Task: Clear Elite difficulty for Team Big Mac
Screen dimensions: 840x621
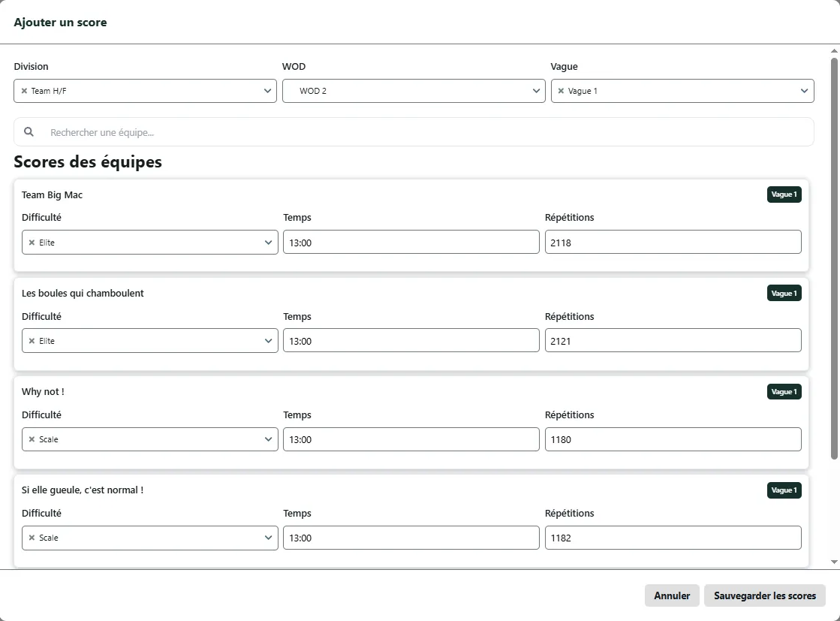Action: [32, 243]
